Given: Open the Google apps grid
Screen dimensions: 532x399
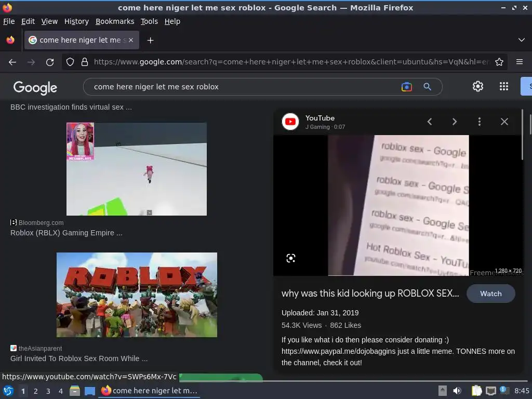Looking at the screenshot, I should tap(504, 87).
